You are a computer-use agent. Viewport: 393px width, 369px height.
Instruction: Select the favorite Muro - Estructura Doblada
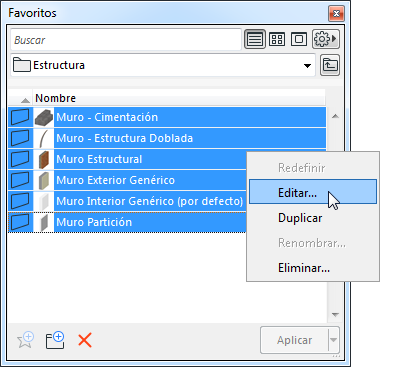tap(167, 138)
